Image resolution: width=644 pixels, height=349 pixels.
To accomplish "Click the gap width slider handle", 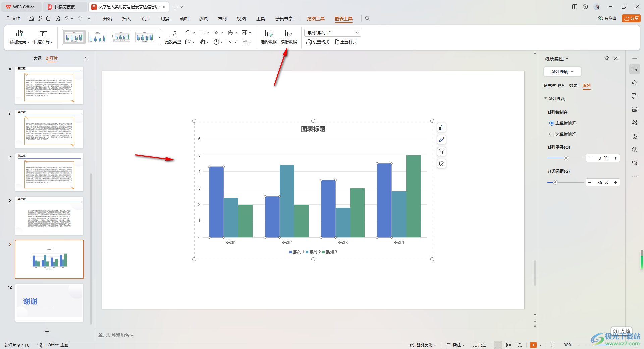I will click(555, 182).
